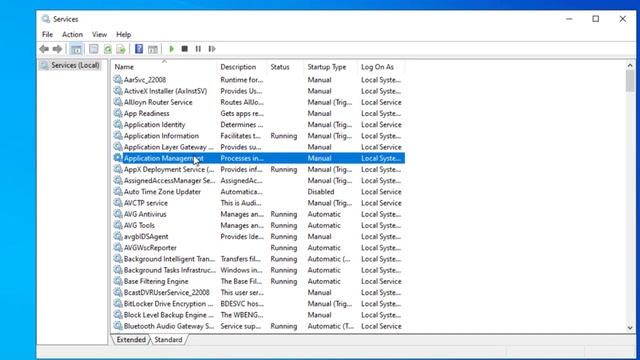The width and height of the screenshot is (640, 360).
Task: Click the gear icon beside AVG Antivirus
Action: 118,213
